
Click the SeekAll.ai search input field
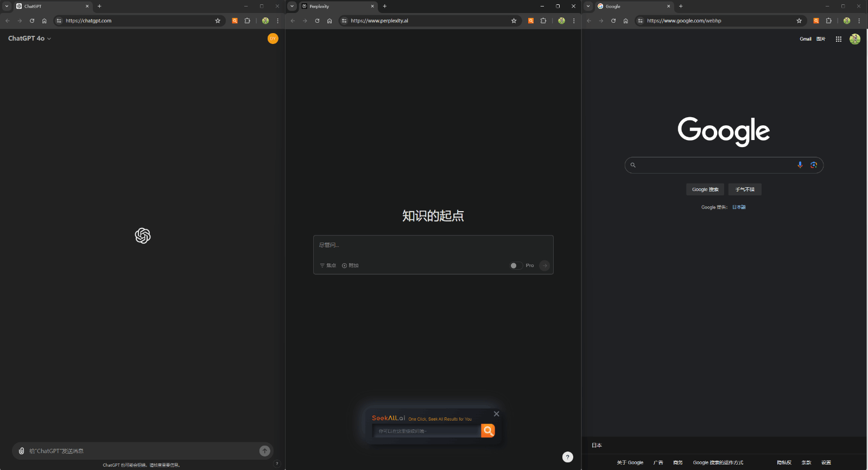pos(428,431)
